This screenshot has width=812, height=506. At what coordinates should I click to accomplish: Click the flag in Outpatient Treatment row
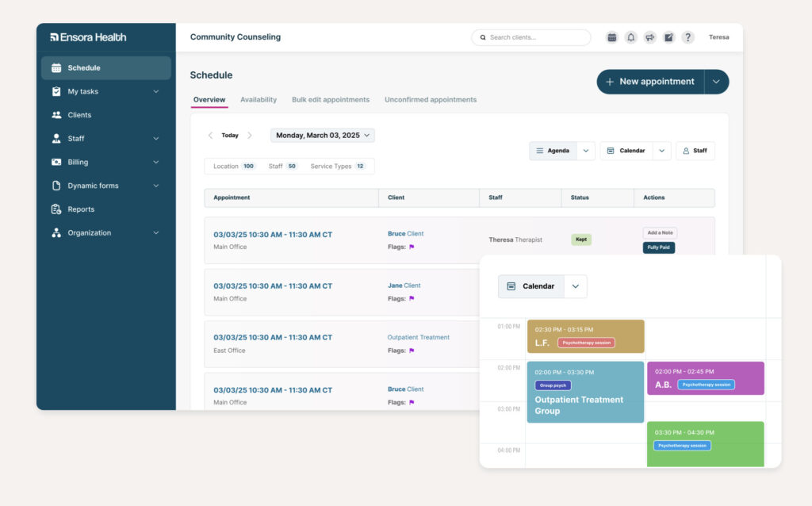(412, 351)
